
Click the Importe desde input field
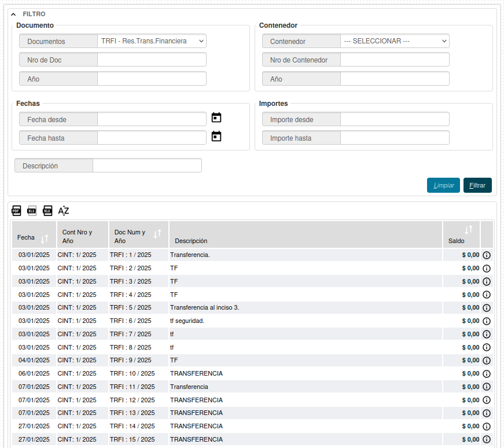[x=395, y=119]
